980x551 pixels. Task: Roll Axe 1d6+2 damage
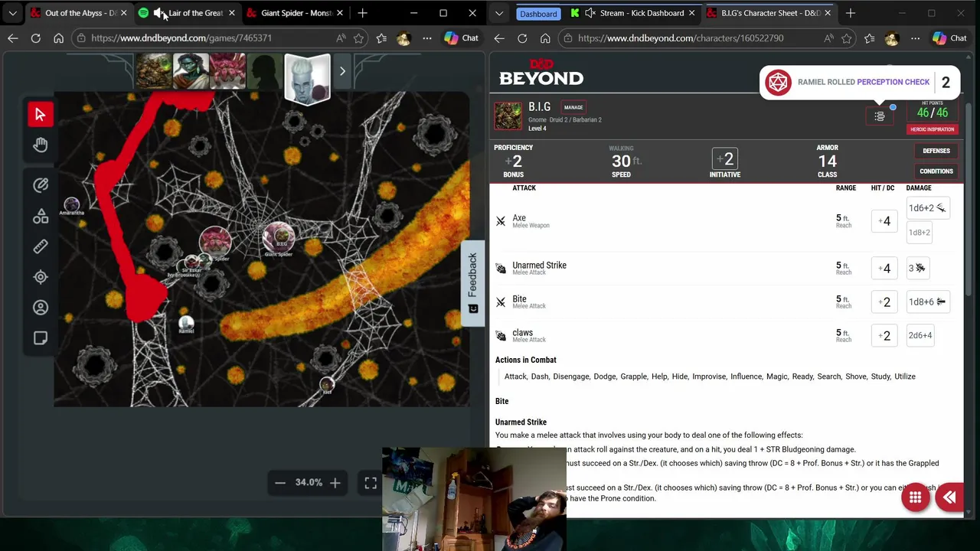point(927,208)
